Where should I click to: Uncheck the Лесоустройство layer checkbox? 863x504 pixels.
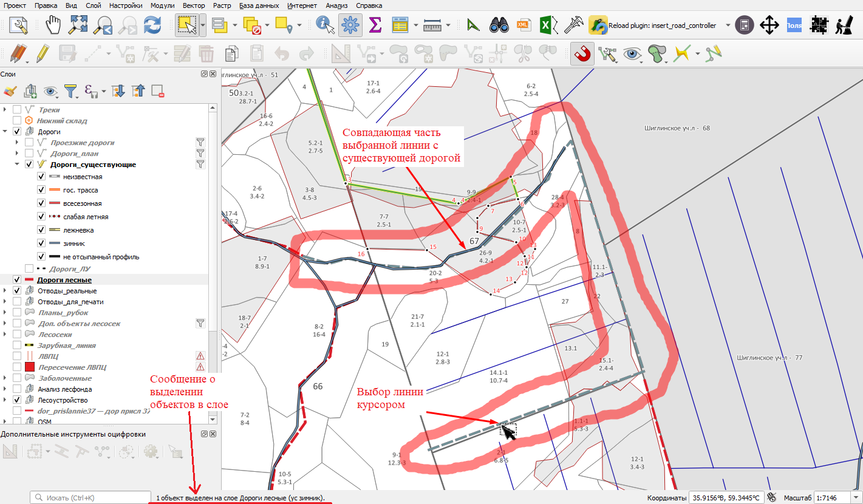coord(17,400)
